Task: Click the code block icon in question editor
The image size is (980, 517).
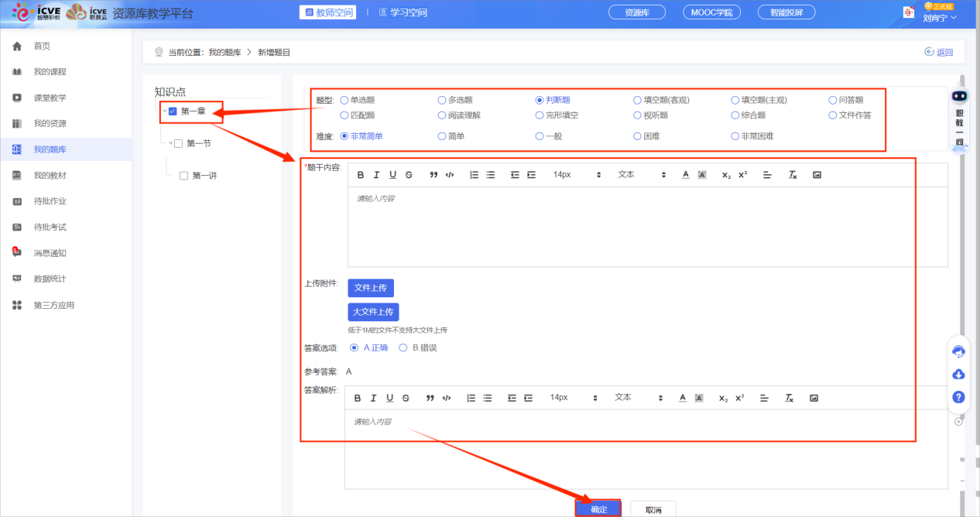Action: [x=450, y=175]
